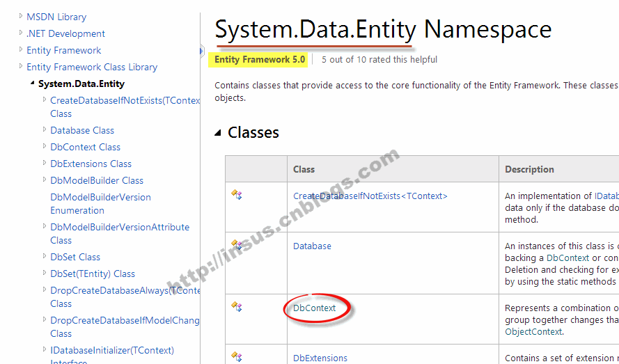Open DbModelBuilderVersion Enumeration sidebar link
Viewport: 619px width, 364px height.
(101, 204)
